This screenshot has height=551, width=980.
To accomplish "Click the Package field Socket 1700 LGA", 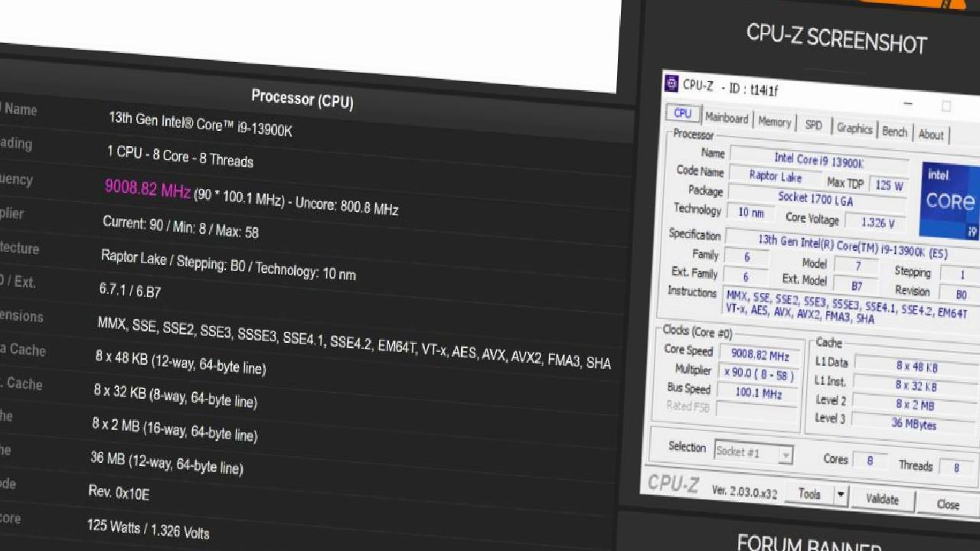I will pyautogui.click(x=818, y=199).
